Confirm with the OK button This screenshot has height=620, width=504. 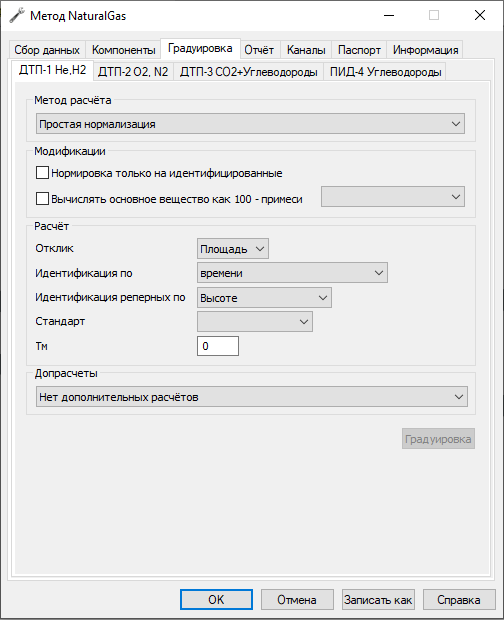tap(216, 599)
